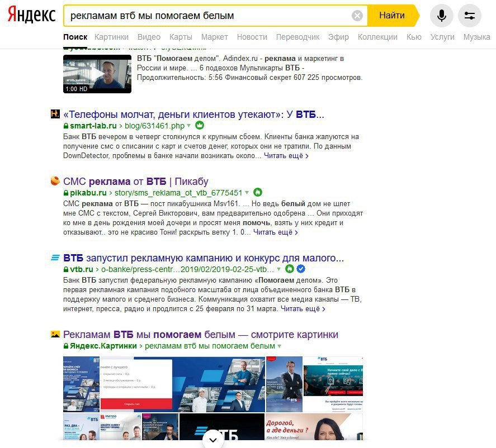This screenshot has width=496, height=448.
Task: Select the Поиск tab
Action: tap(75, 37)
